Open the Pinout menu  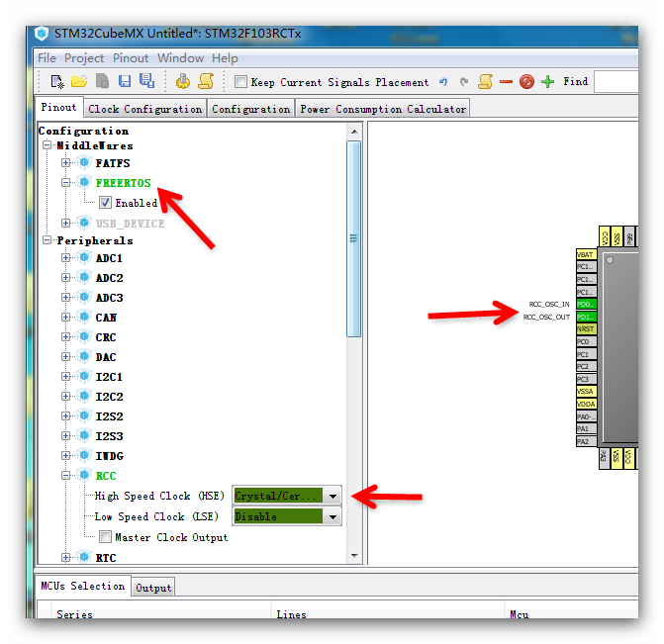coord(131,58)
